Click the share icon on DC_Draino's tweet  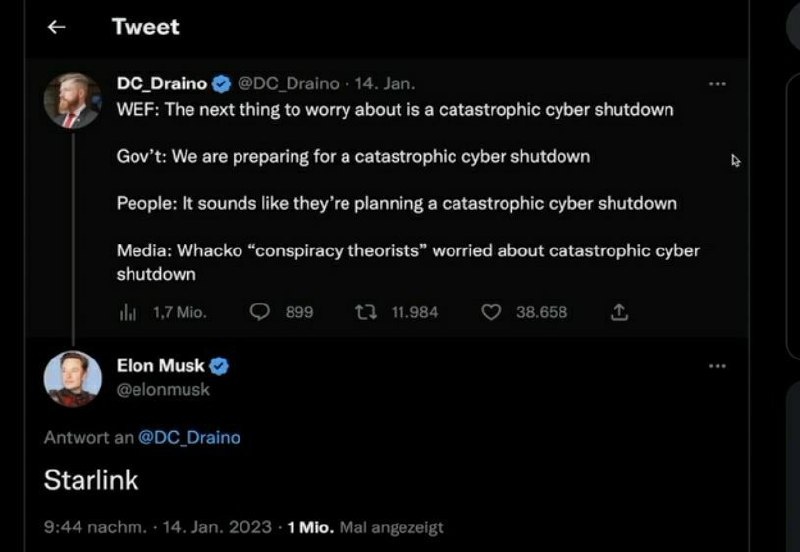(x=619, y=313)
